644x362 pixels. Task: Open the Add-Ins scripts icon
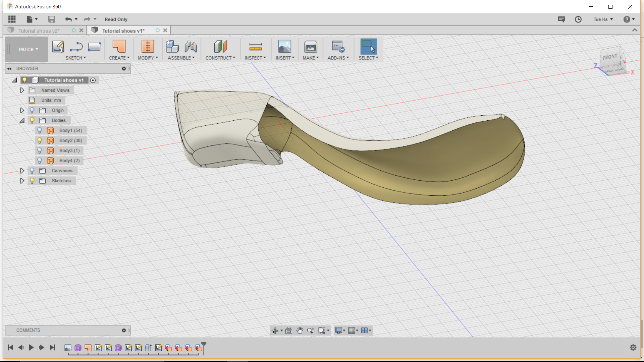(338, 47)
